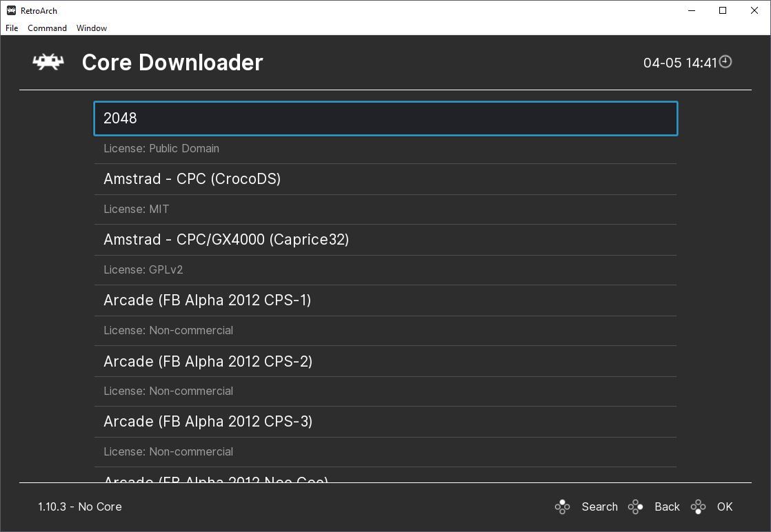Open the Command menu
The width and height of the screenshot is (771, 532).
point(47,28)
